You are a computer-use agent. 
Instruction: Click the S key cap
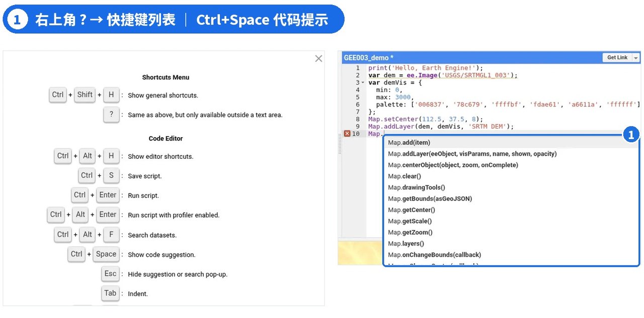[x=111, y=175]
